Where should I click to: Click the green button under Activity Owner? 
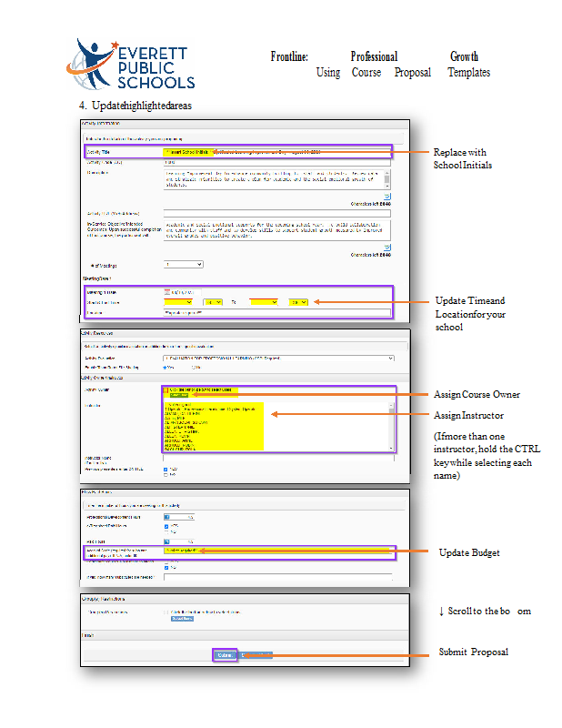pyautogui.click(x=179, y=395)
